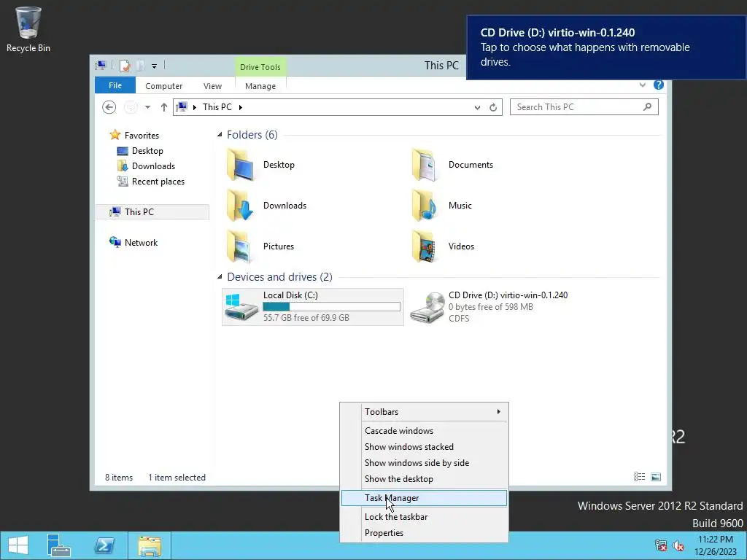Viewport: 747px width, 560px height.
Task: Switch to details view in status bar
Action: click(639, 477)
